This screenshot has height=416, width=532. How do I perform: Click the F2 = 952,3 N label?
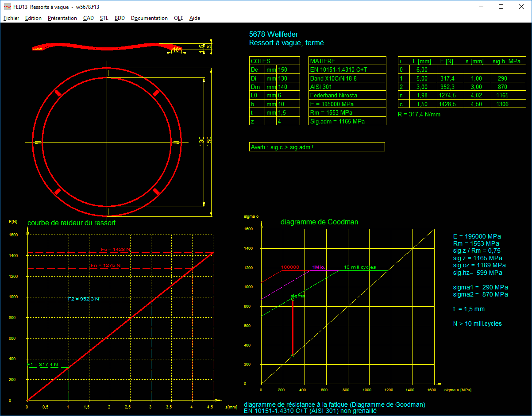83,299
